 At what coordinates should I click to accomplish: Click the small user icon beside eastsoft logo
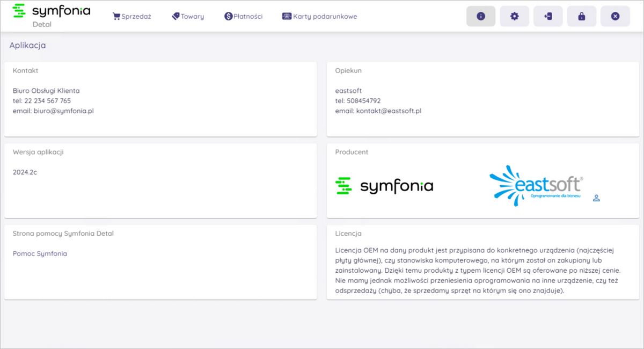click(x=596, y=198)
